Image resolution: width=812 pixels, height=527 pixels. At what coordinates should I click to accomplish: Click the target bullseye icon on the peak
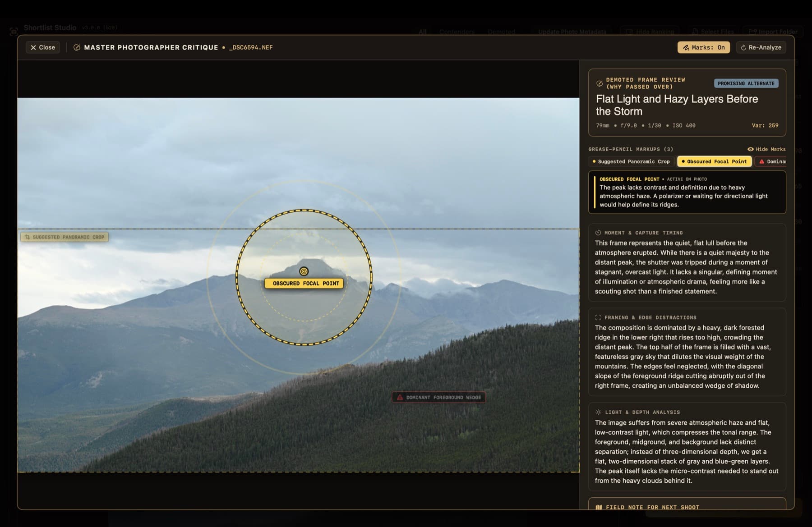click(x=304, y=271)
